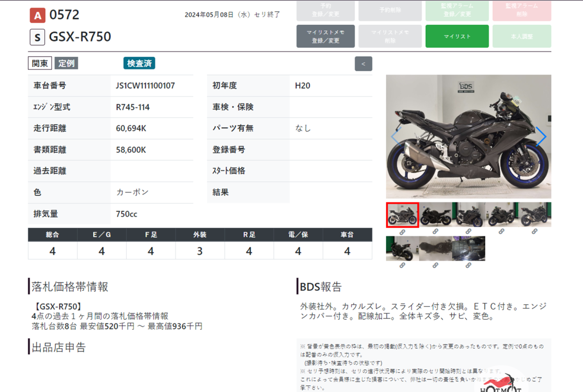The image size is (583, 392).
Task: Click the 'S' maker badge beside GSX-R750
Action: (37, 37)
